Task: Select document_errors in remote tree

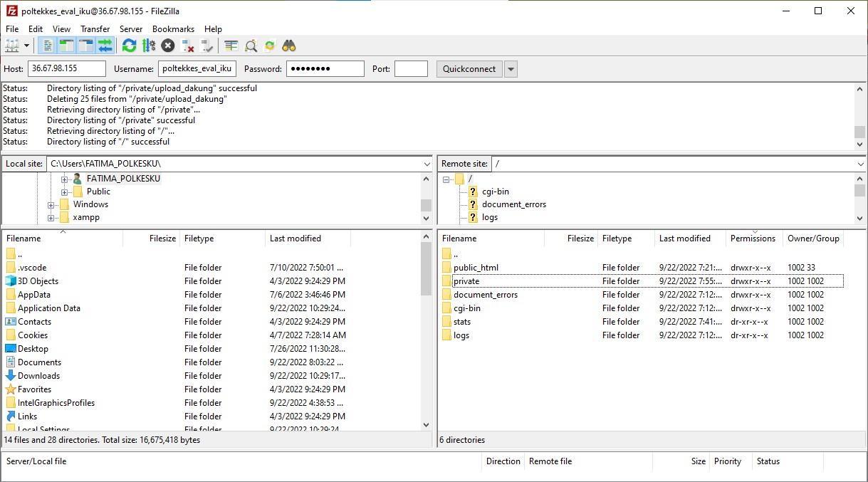Action: point(514,204)
